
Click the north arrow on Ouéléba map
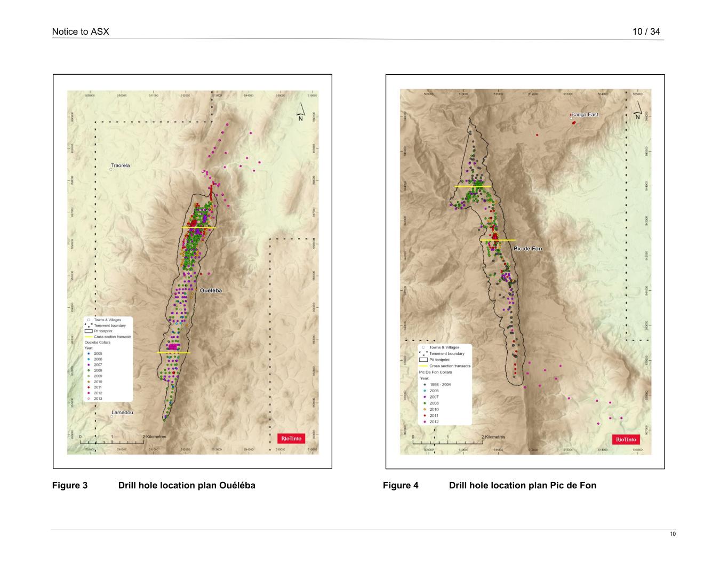point(300,112)
